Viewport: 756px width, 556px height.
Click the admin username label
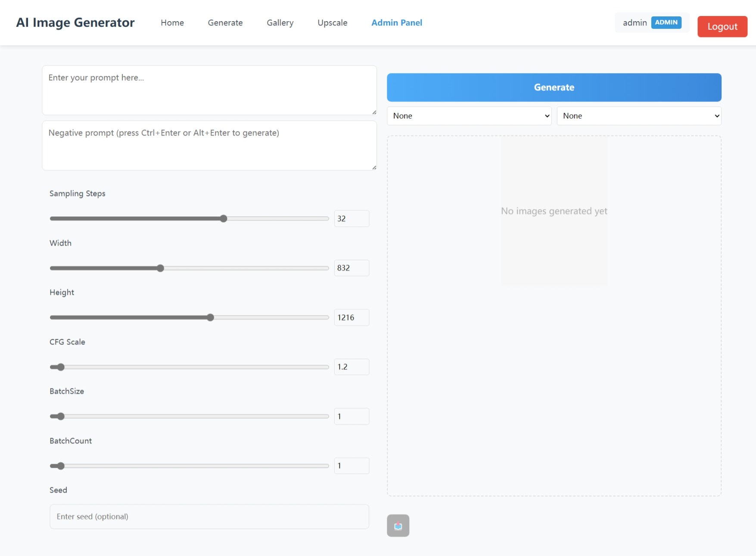click(x=635, y=22)
